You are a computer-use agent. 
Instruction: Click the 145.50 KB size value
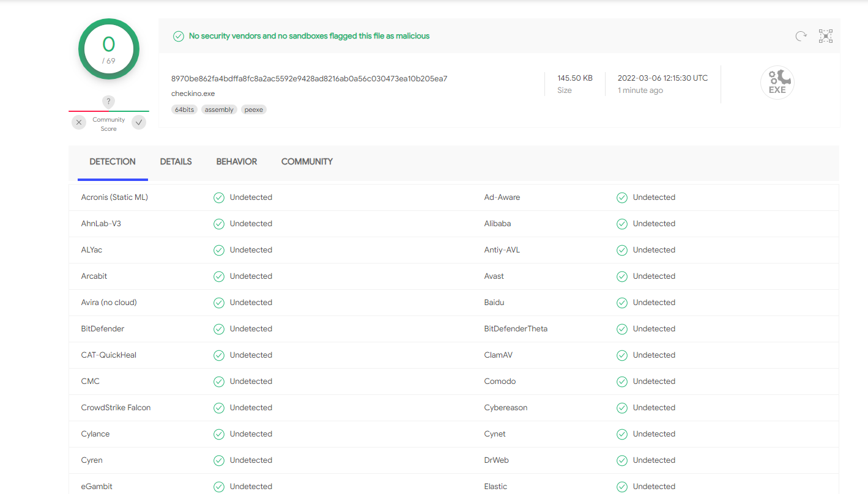point(575,78)
